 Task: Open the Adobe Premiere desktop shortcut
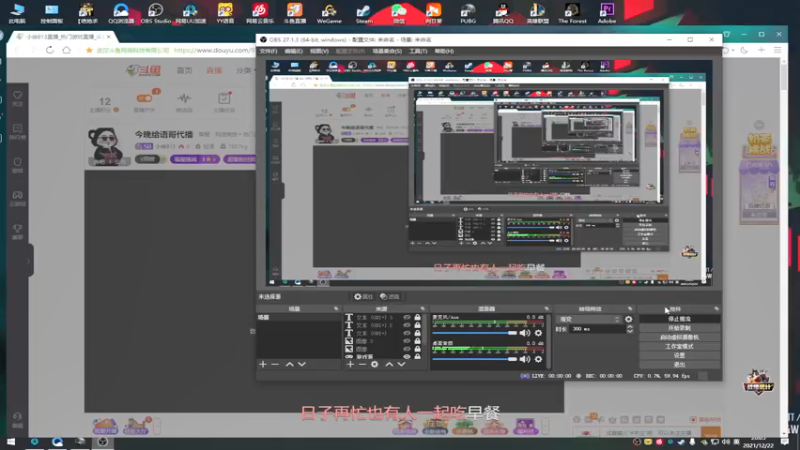(x=607, y=13)
